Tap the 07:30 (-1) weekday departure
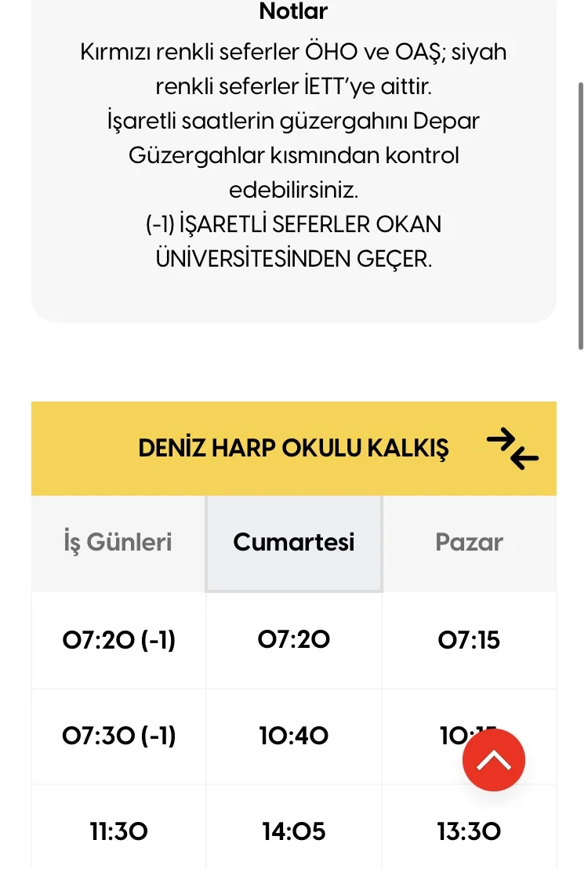The height and width of the screenshot is (869, 588). pos(119,736)
